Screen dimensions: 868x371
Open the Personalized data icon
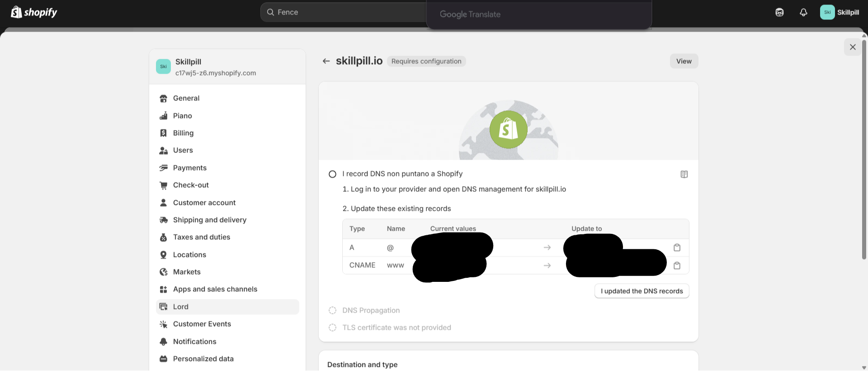click(164, 359)
